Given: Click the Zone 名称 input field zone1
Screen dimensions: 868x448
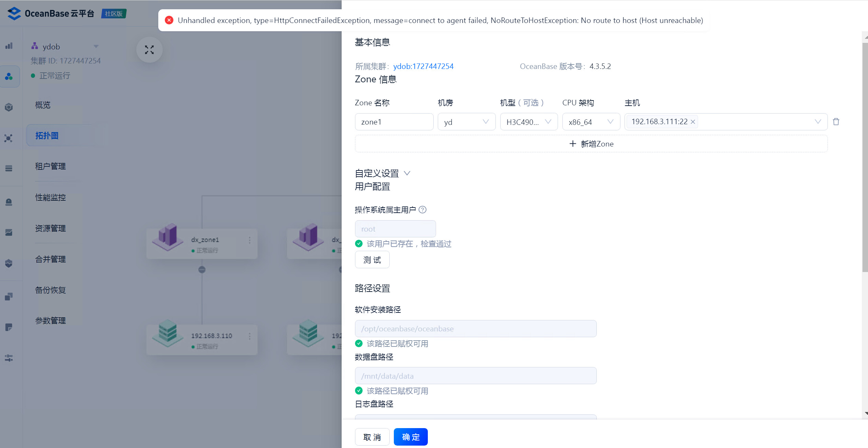Looking at the screenshot, I should pyautogui.click(x=394, y=122).
